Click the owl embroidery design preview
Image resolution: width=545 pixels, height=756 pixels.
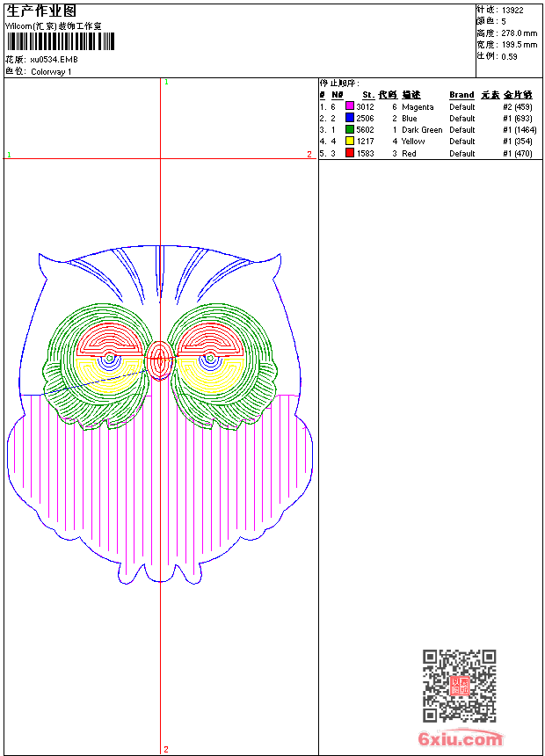pyautogui.click(x=160, y=415)
